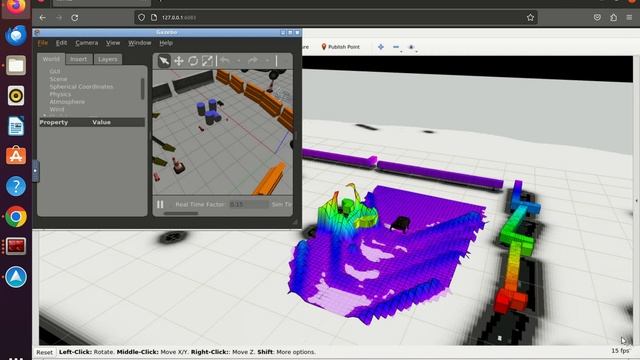The height and width of the screenshot is (360, 640).
Task: Select Wind in the world tree
Action: 57,109
